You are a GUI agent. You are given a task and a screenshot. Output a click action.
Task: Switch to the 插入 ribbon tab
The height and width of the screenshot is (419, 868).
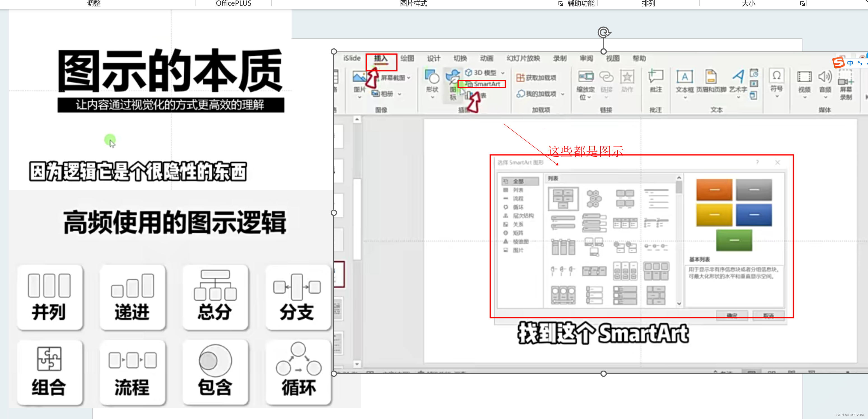[x=381, y=58]
